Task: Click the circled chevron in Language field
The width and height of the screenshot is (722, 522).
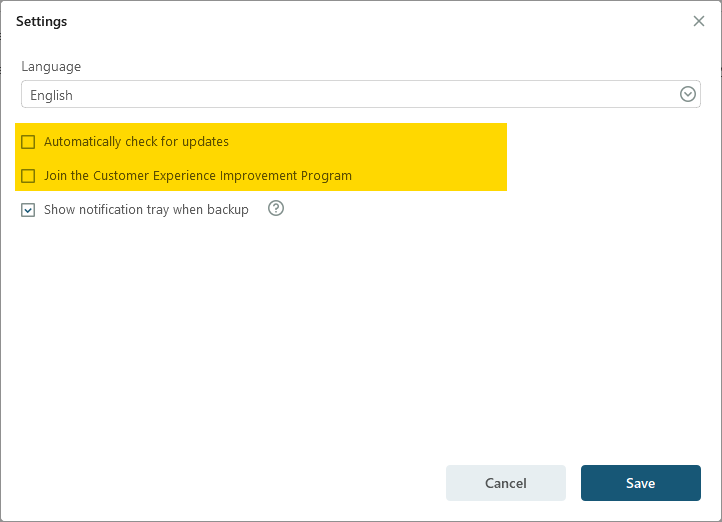Action: click(x=687, y=94)
